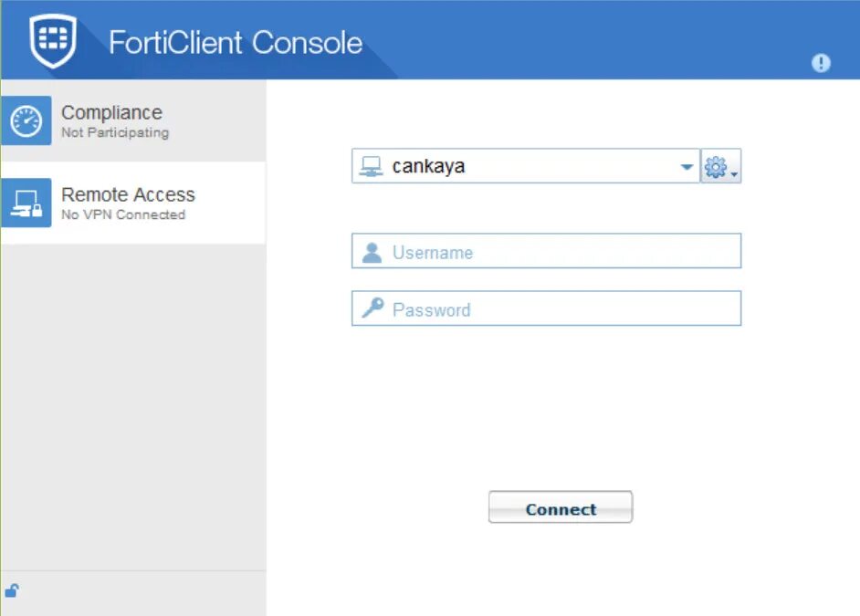Click the exclamation alert icon in header
The width and height of the screenshot is (860, 616).
[821, 63]
